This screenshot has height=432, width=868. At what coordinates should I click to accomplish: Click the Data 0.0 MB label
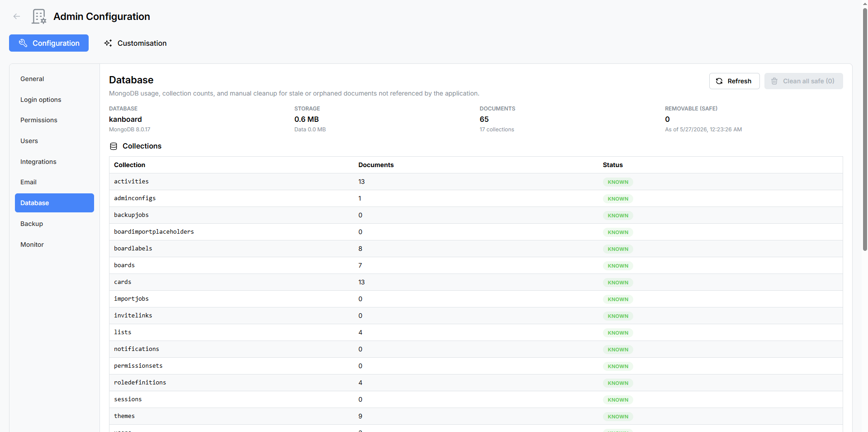pos(310,130)
